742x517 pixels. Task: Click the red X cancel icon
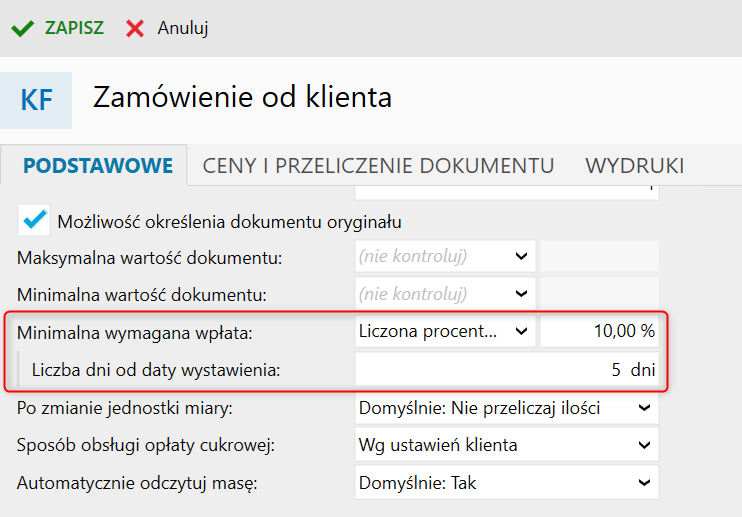click(x=135, y=28)
